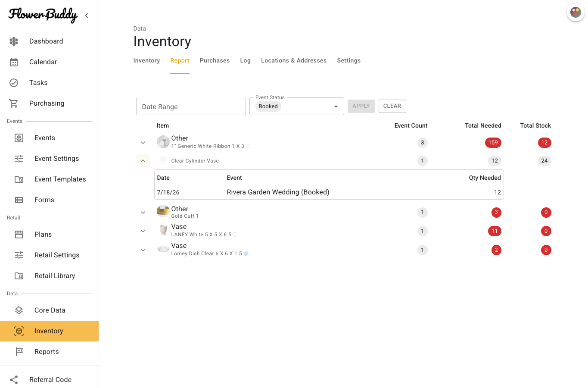Click the Event Settings sliders icon
Viewport: 588px width, 388px height.
19,159
